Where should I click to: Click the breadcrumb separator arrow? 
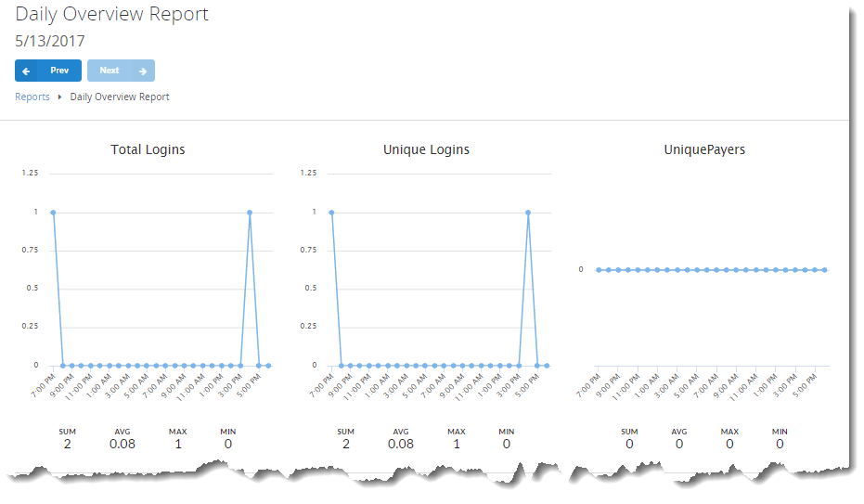point(59,97)
